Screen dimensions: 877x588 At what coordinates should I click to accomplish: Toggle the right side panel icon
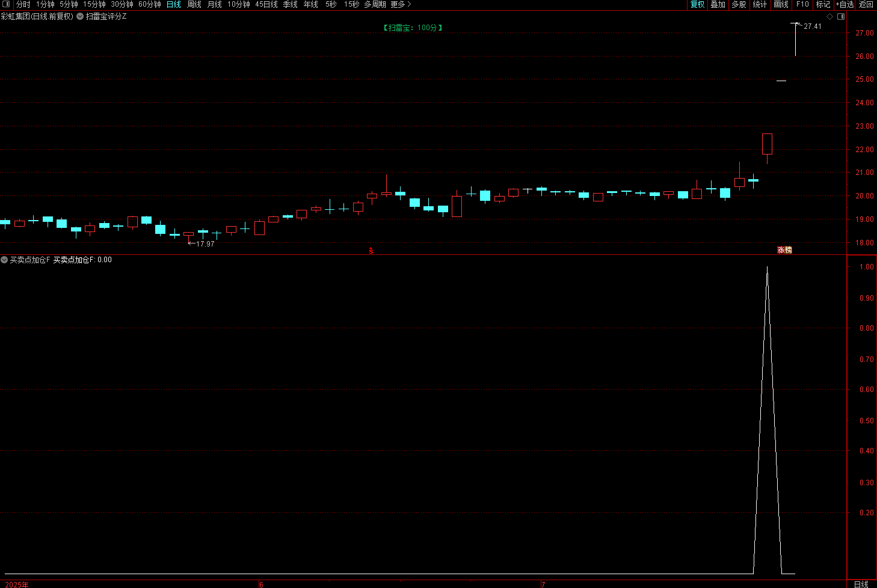click(841, 16)
